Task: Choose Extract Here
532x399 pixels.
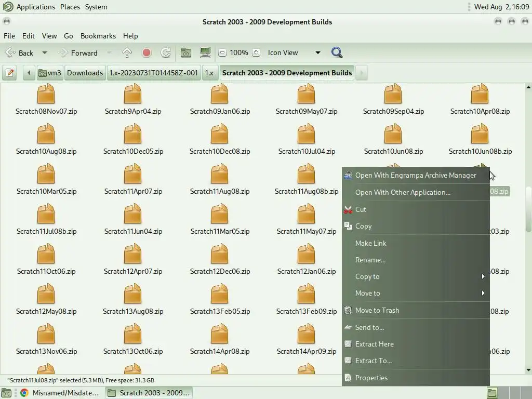Action: point(416,344)
